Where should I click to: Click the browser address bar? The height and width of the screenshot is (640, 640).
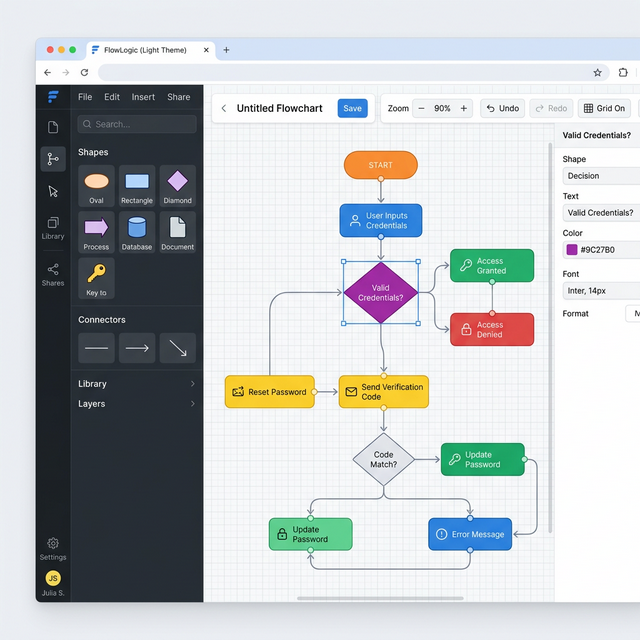point(353,73)
